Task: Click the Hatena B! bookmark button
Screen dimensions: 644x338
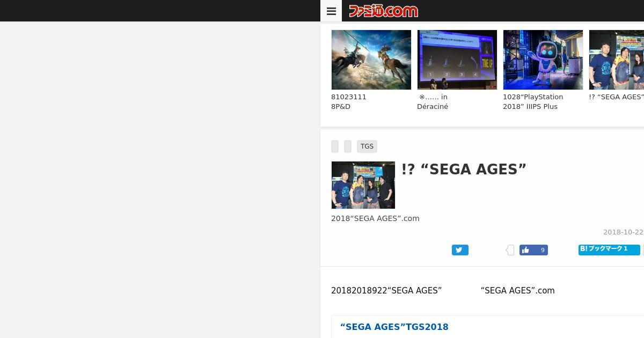Action: tap(609, 249)
